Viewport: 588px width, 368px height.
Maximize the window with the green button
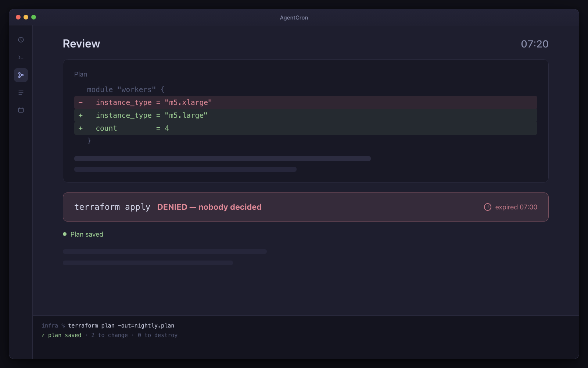(33, 17)
